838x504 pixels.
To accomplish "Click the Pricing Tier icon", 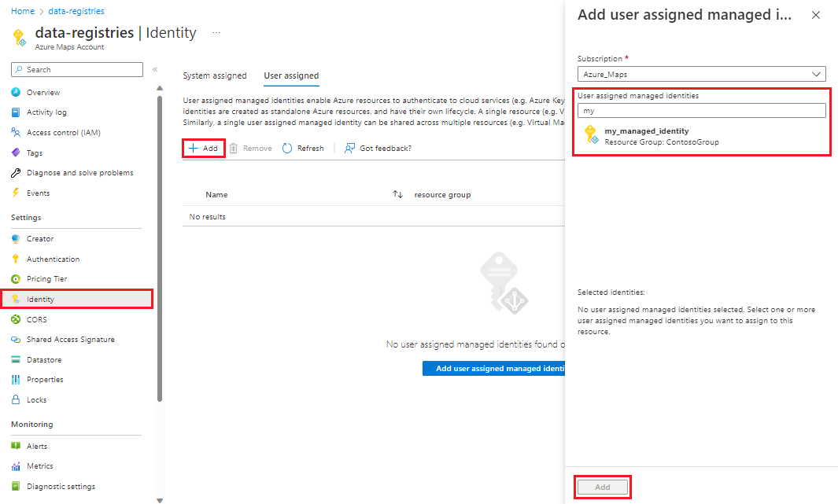I will point(16,278).
